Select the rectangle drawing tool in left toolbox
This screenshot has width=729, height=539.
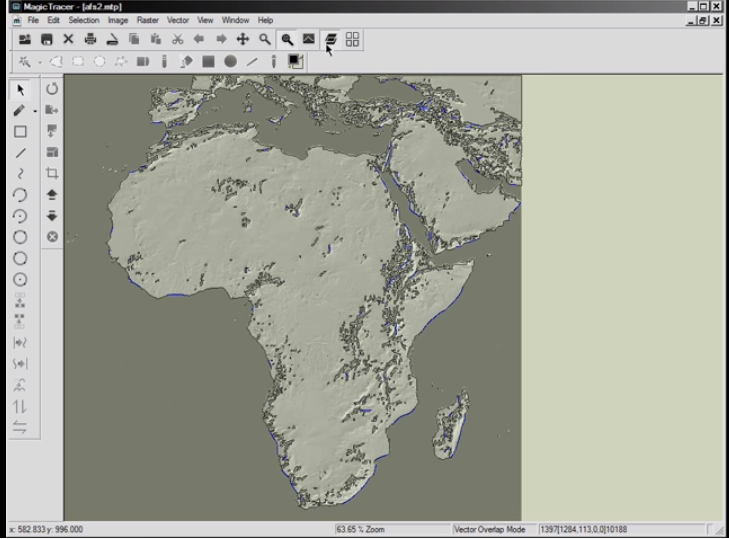(20, 132)
